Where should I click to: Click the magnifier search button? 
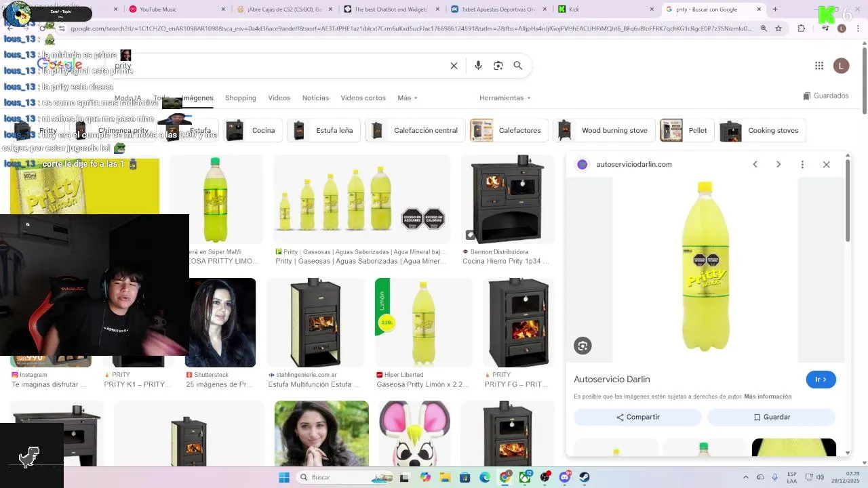point(518,66)
